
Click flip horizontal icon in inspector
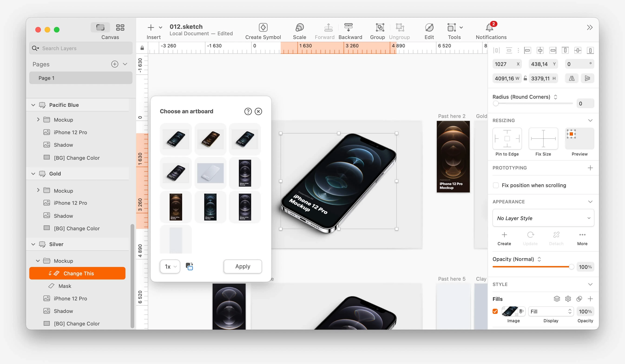pyautogui.click(x=571, y=78)
